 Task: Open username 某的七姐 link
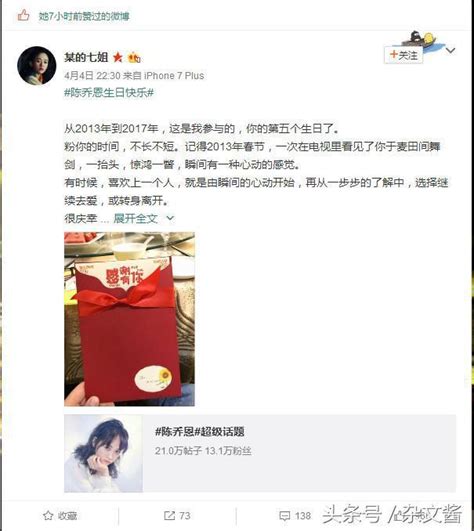coord(86,57)
